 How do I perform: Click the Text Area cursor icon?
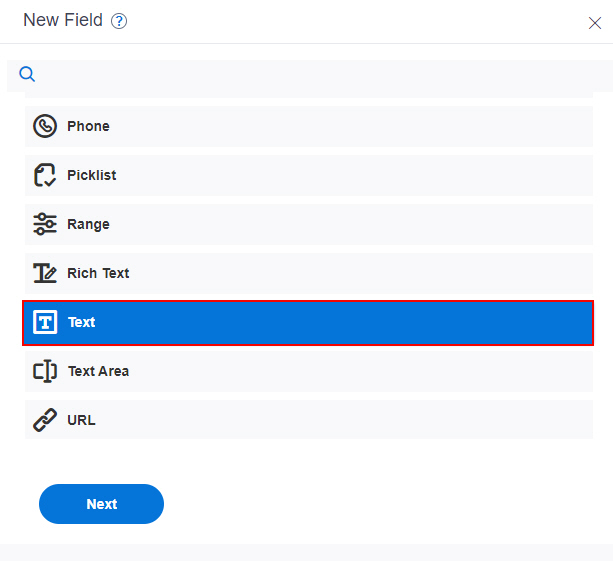(45, 371)
